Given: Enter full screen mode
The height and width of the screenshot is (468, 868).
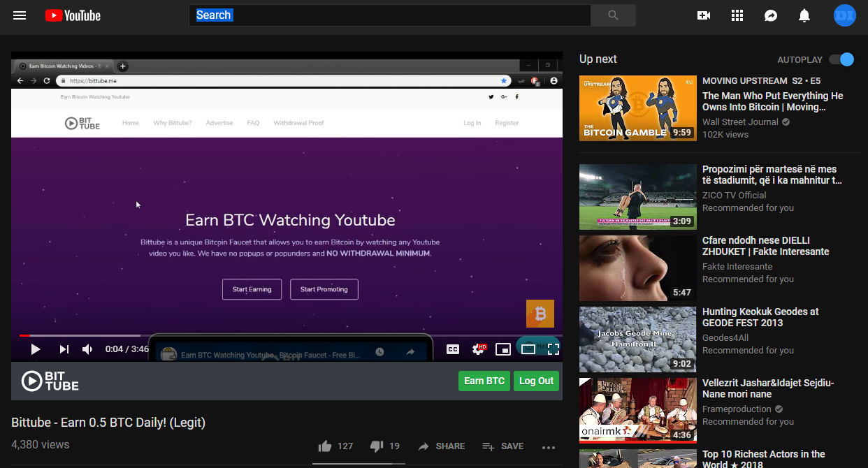Looking at the screenshot, I should pyautogui.click(x=554, y=349).
